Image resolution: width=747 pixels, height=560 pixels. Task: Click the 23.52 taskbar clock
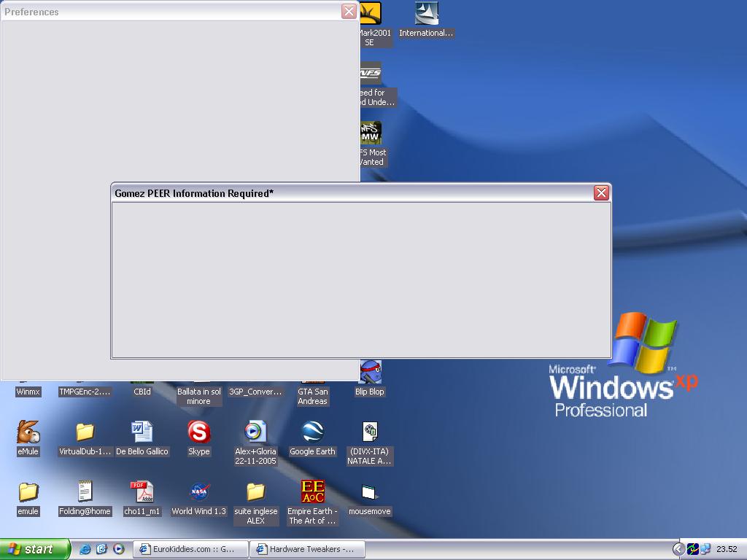[727, 549]
